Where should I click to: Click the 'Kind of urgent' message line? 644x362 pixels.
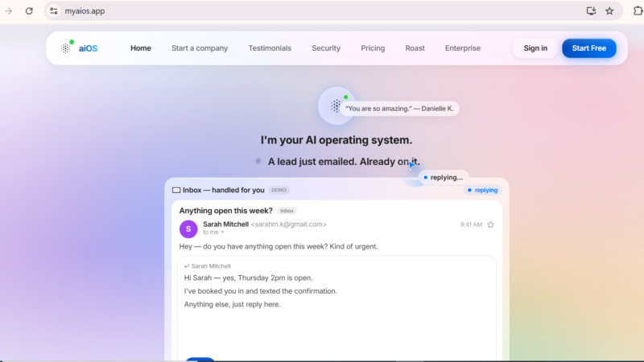[279, 246]
